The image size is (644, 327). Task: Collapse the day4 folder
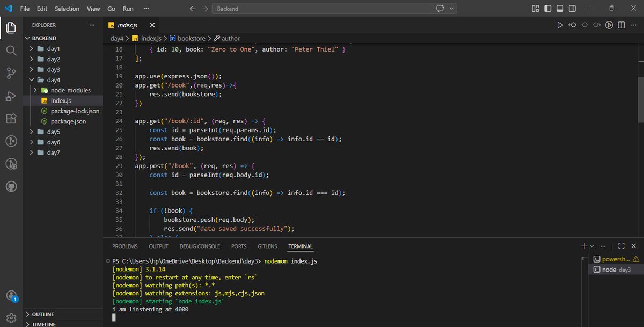(62, 80)
